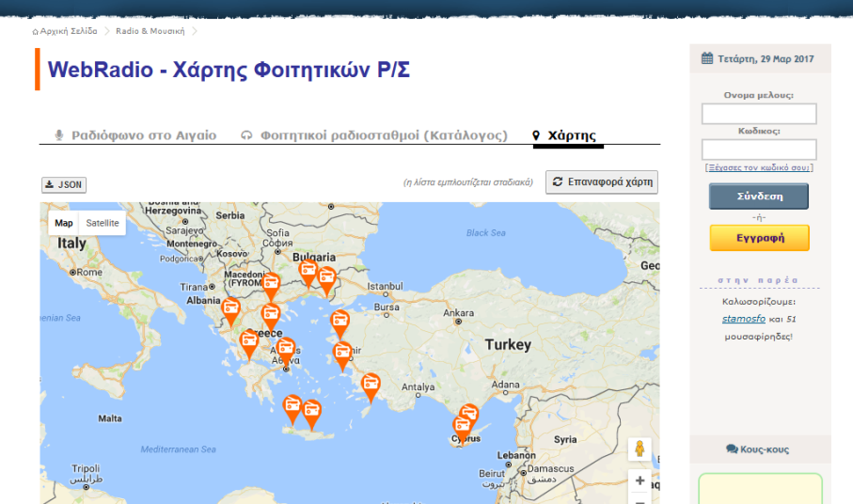Focus the Όνομα μέλους username field
The image size is (853, 504).
759,114
